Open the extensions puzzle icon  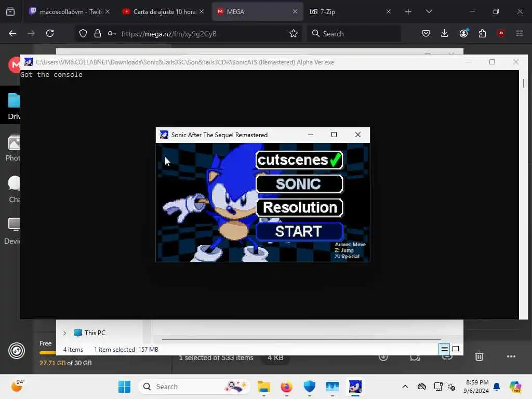coord(482,33)
